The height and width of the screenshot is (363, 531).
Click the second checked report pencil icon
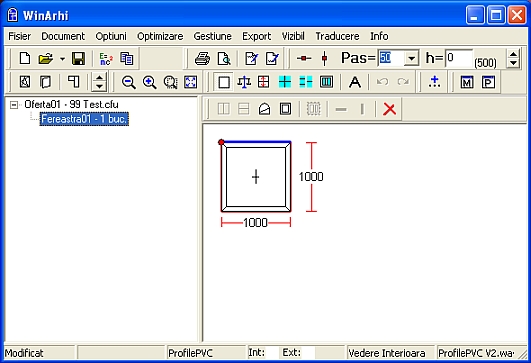pyautogui.click(x=272, y=59)
